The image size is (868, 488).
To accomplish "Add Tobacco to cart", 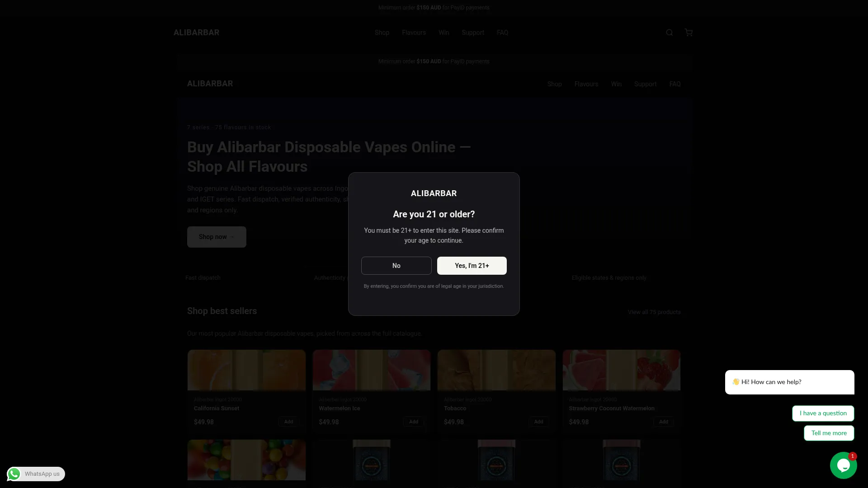I will [538, 422].
